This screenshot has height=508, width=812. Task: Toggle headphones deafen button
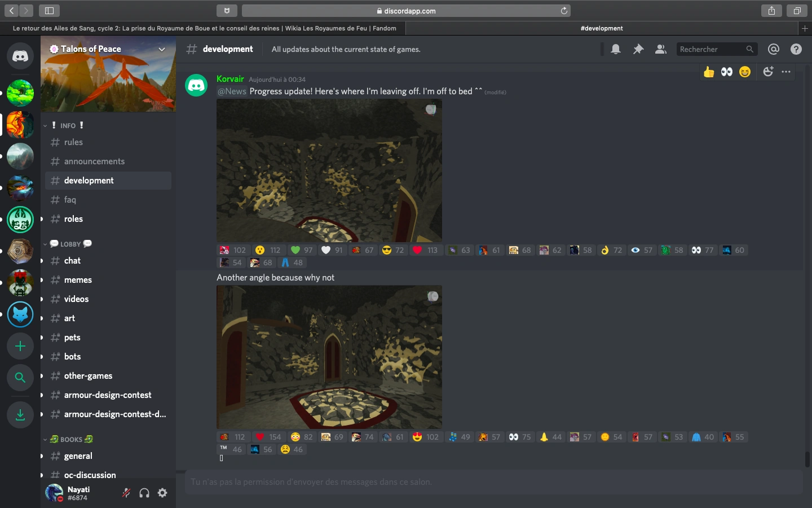pyautogui.click(x=144, y=493)
